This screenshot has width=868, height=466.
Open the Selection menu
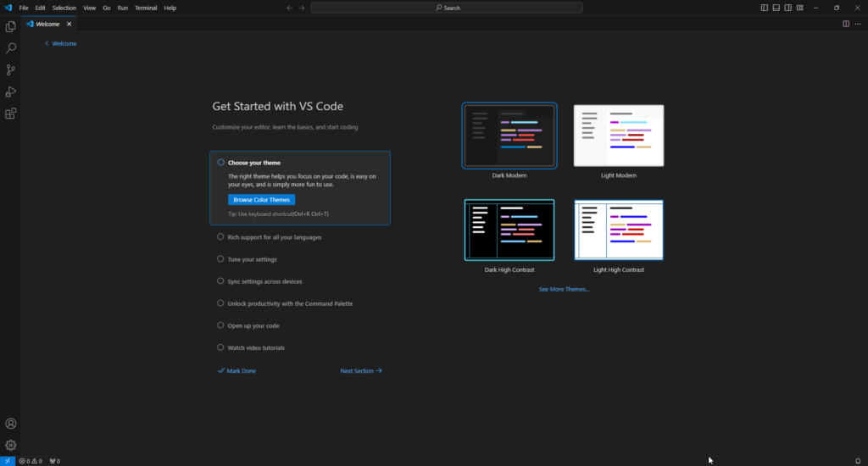pos(64,8)
